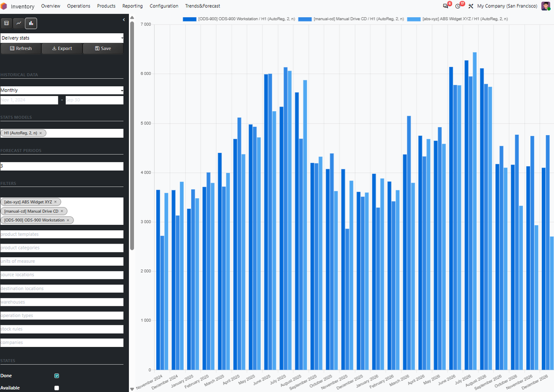The image size is (554, 392).
Task: Open the company switcher My Company (San Francisco)
Action: point(507,6)
